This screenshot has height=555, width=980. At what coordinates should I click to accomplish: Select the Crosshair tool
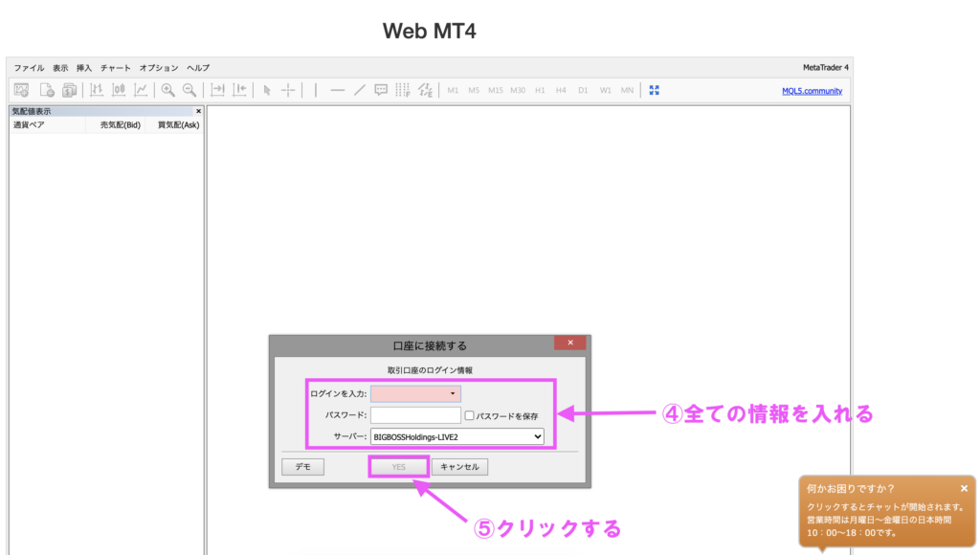(288, 90)
